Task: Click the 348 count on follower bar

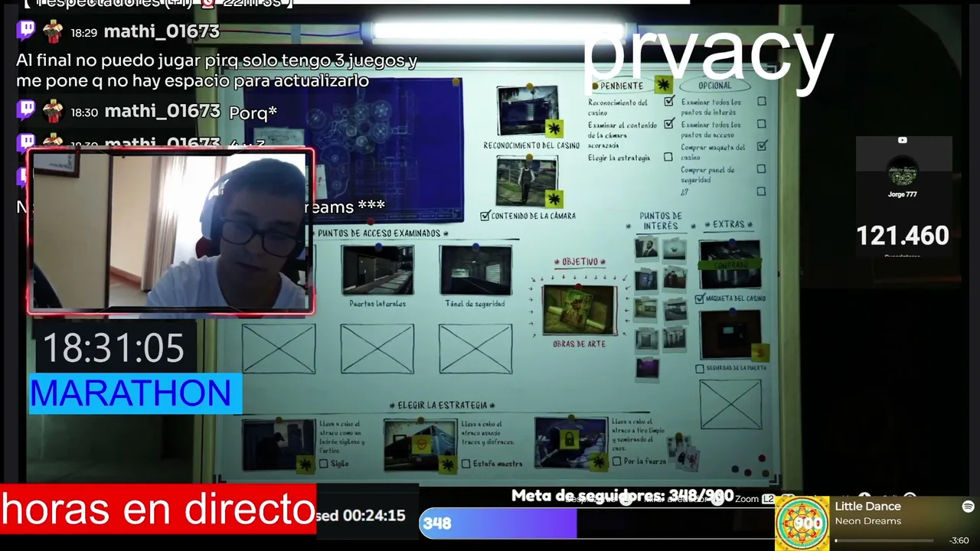Action: click(437, 523)
